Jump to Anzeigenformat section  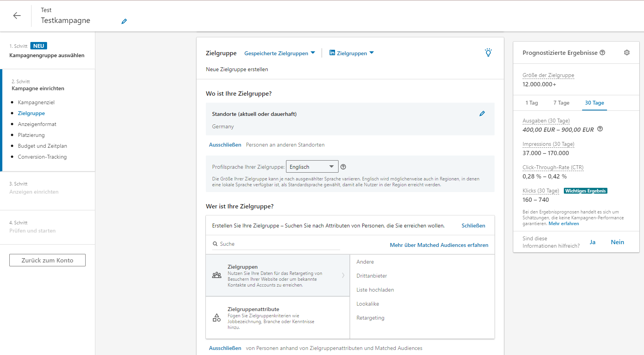point(37,124)
